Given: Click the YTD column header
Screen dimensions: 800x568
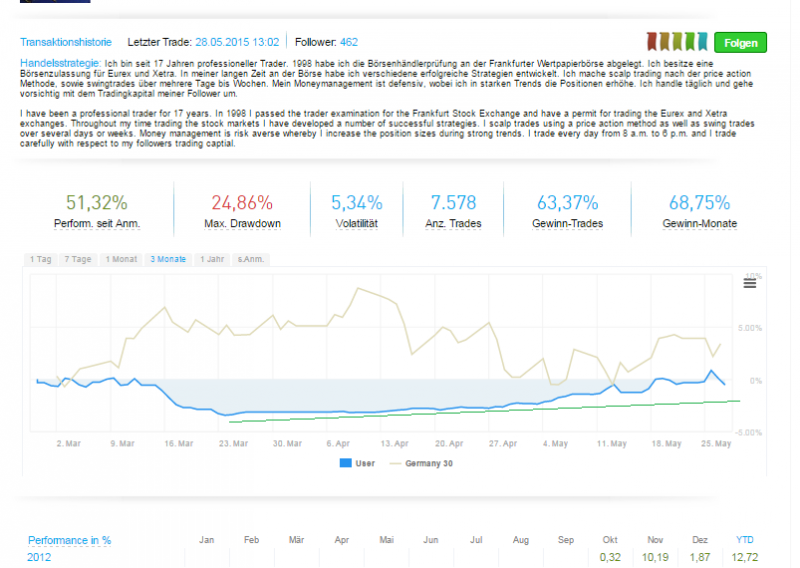Looking at the screenshot, I should click(x=745, y=540).
